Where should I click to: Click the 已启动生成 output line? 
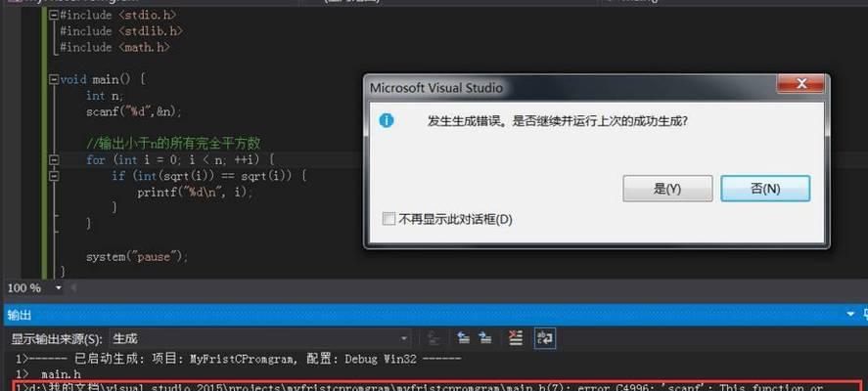pyautogui.click(x=238, y=359)
